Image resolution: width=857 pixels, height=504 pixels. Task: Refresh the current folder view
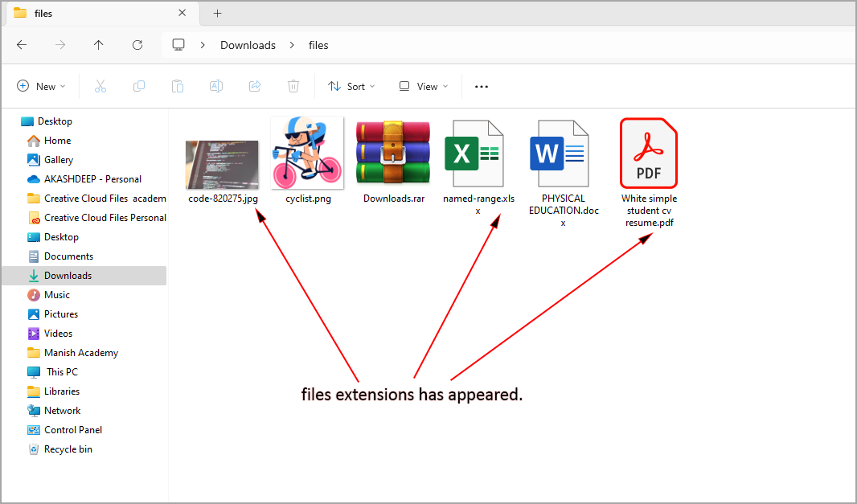137,45
